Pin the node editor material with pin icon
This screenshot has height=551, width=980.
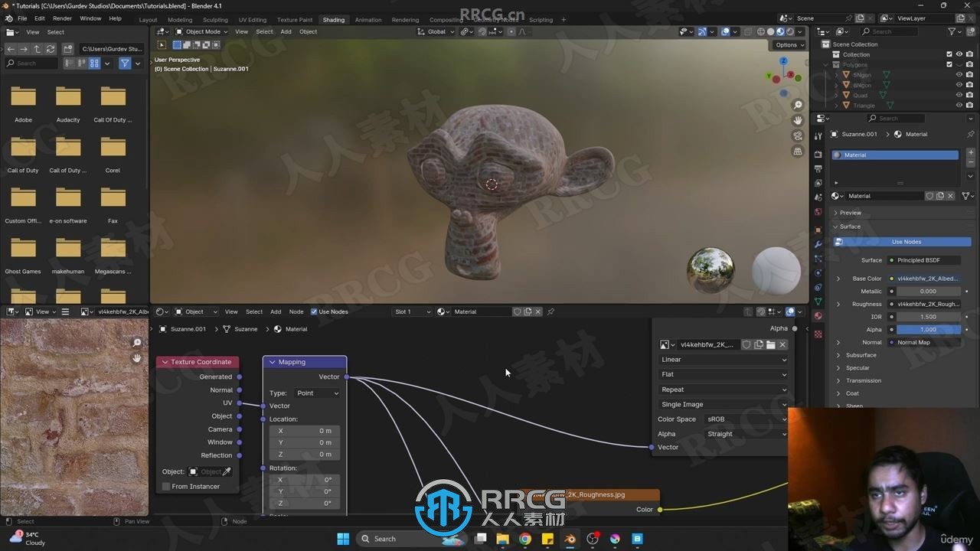click(x=550, y=311)
